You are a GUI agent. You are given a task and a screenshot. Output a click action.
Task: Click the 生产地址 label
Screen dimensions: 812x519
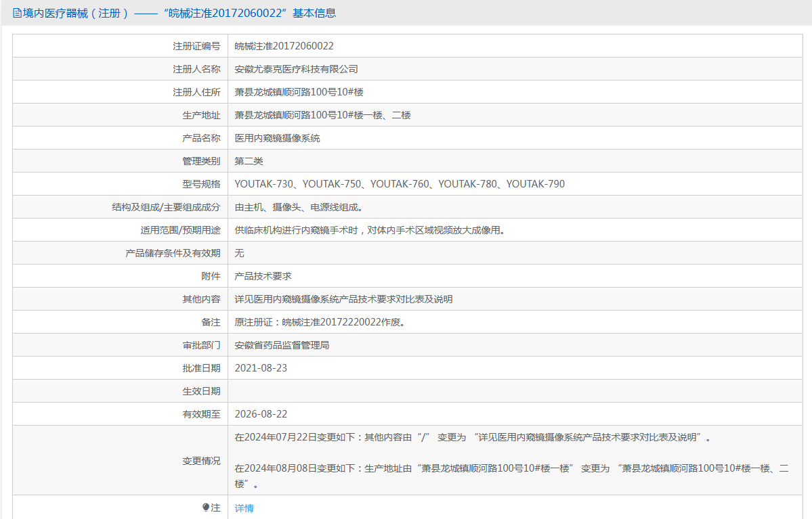201,115
